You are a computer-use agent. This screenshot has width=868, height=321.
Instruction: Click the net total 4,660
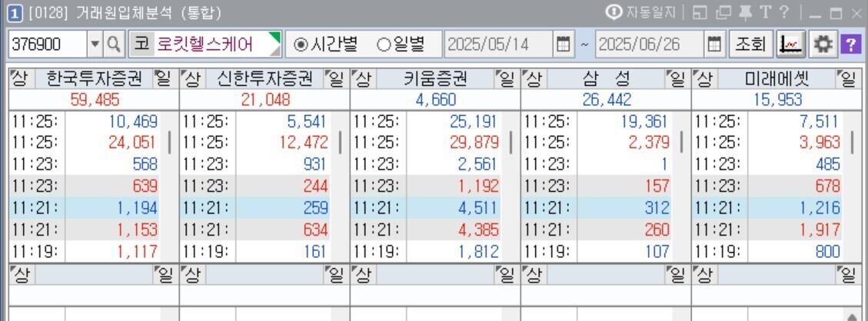[437, 100]
